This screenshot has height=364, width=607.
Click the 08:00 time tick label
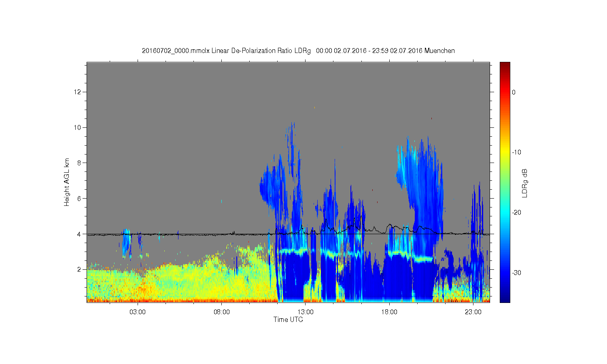coord(222,312)
